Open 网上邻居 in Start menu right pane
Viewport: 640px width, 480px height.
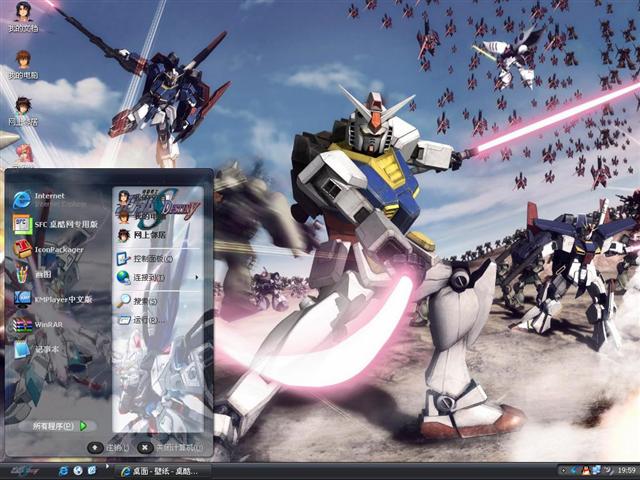[142, 235]
